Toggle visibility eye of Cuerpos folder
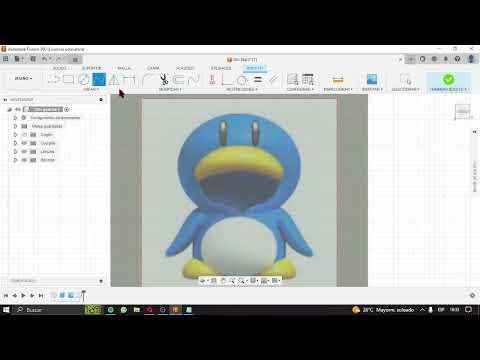Viewport: 480px width, 360px height. coord(24,143)
